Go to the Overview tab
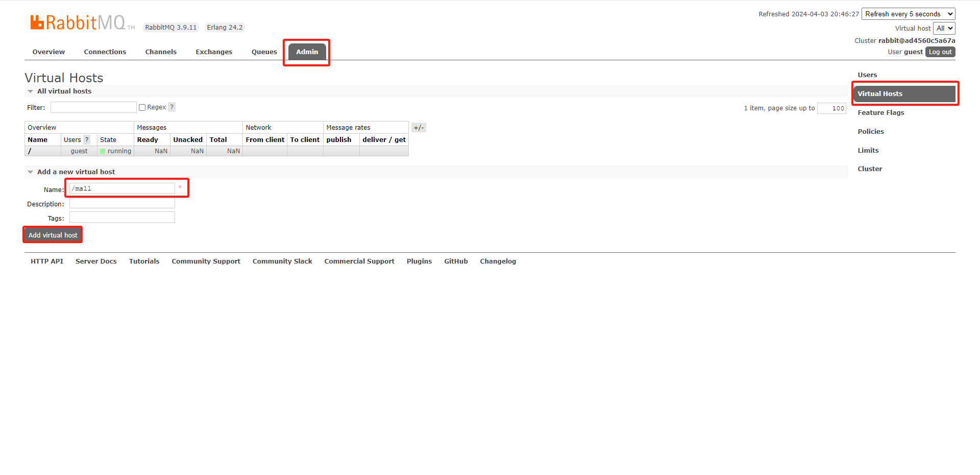The height and width of the screenshot is (475, 980). [x=48, y=52]
